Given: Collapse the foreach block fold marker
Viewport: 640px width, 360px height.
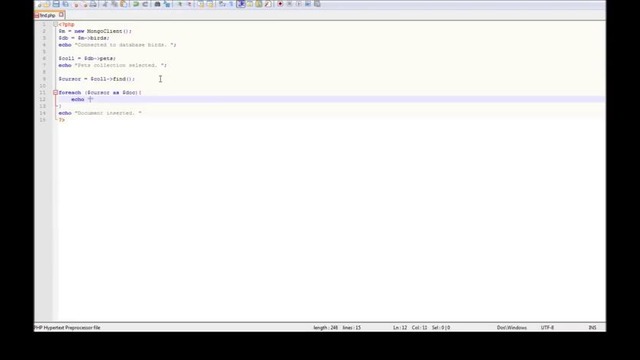Looking at the screenshot, I should click(56, 93).
